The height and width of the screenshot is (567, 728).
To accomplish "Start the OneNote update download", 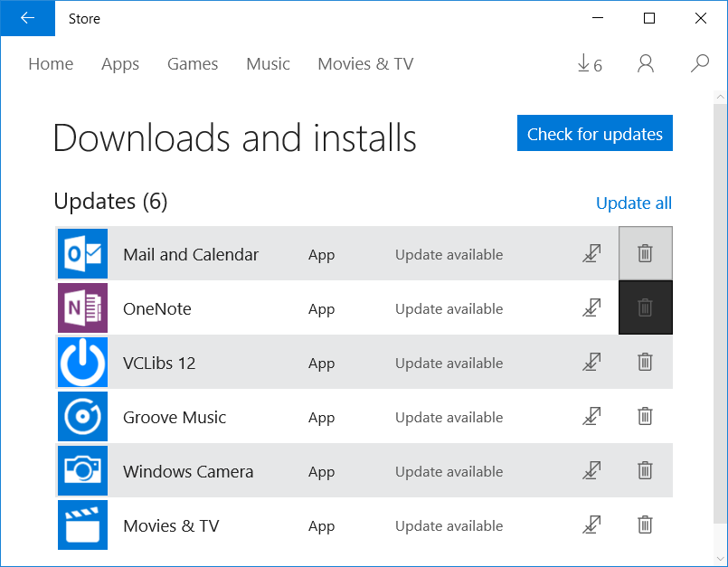I will point(591,307).
